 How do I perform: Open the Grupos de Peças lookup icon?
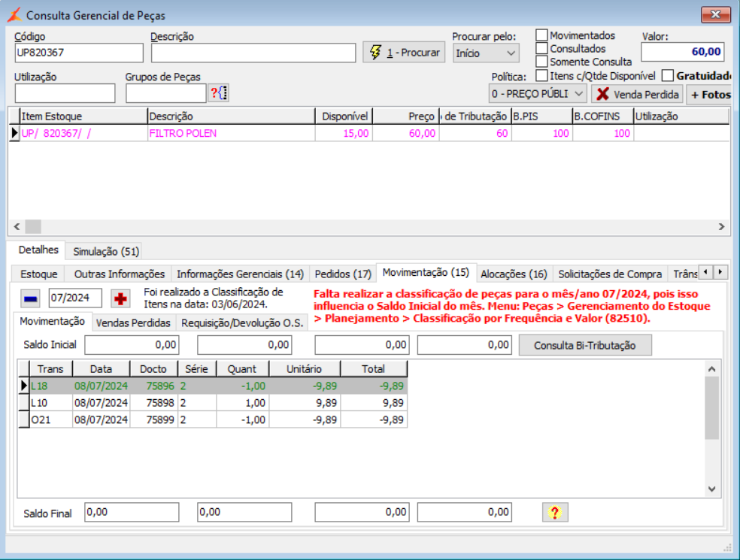(219, 93)
